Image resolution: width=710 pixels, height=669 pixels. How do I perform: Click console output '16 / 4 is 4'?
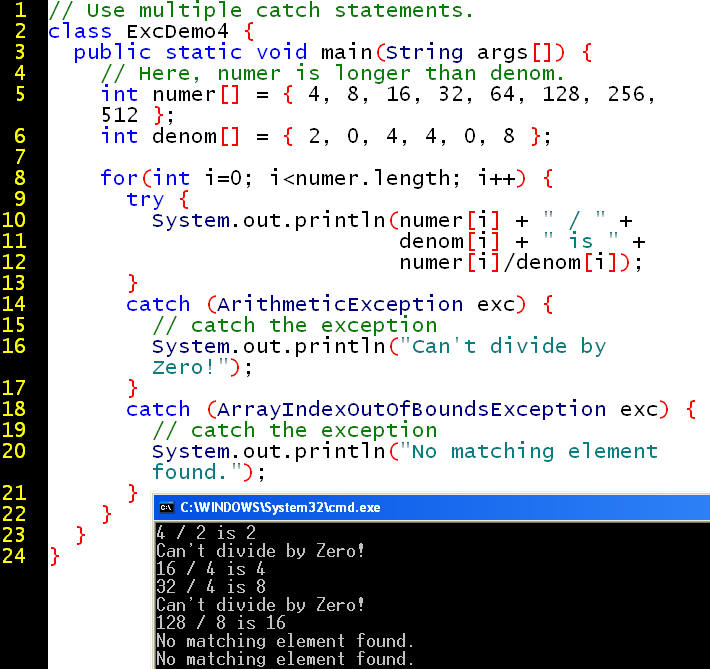point(211,569)
